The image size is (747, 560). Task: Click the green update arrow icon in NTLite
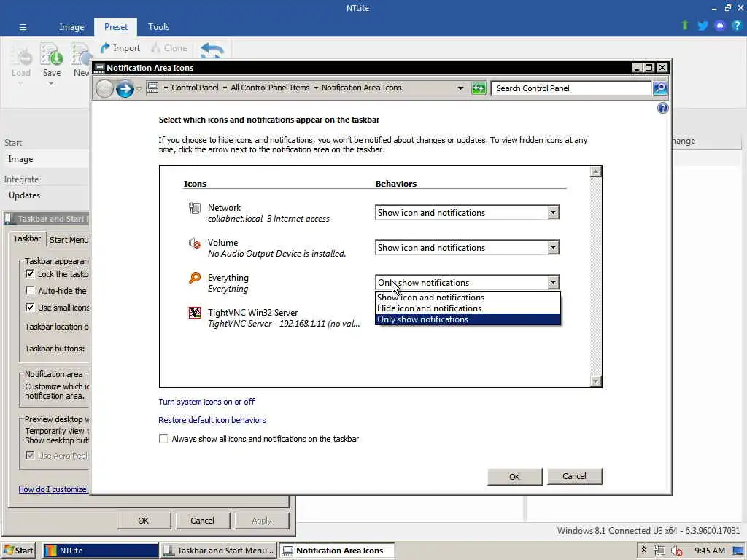(684, 26)
